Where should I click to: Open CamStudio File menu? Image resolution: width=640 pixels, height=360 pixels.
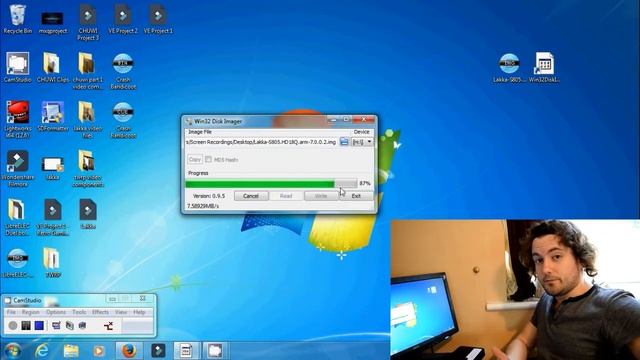coord(11,312)
